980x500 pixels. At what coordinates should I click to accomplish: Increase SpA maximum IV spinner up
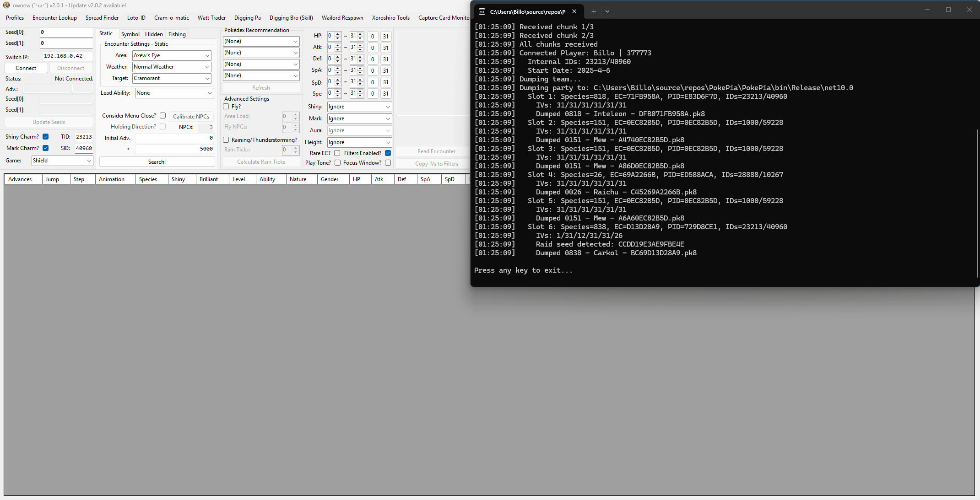coord(360,68)
